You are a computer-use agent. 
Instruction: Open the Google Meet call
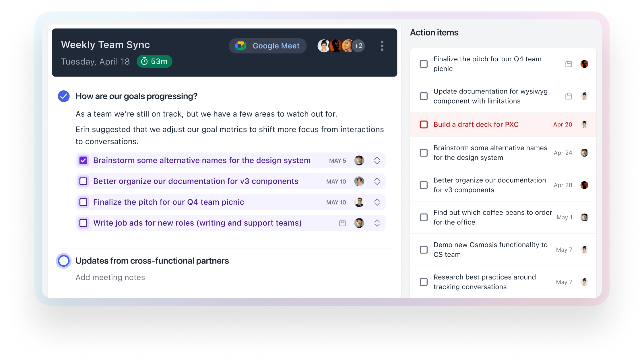pos(267,46)
